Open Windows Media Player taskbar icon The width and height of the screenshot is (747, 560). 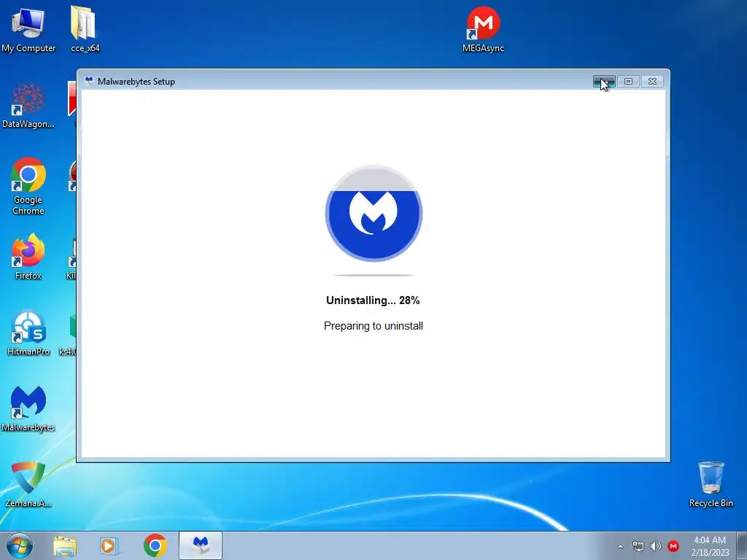coord(109,545)
